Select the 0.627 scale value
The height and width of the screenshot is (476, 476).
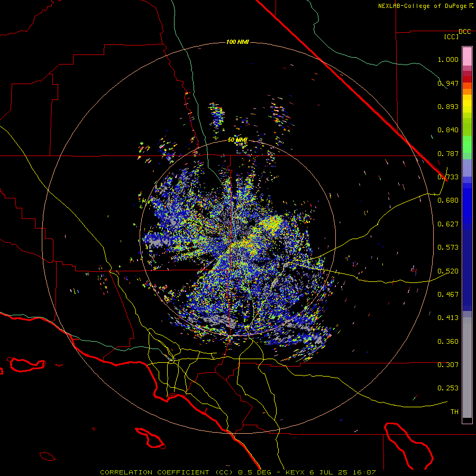click(448, 224)
